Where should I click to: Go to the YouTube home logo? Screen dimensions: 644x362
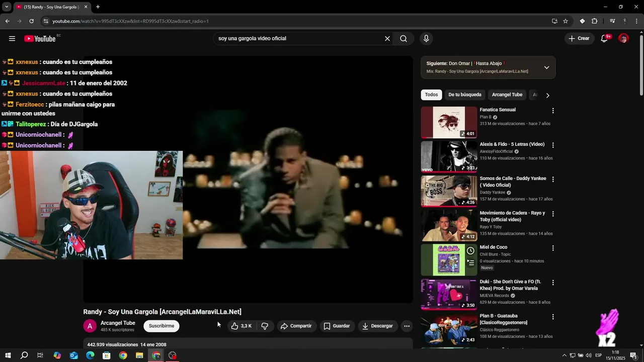(40, 39)
